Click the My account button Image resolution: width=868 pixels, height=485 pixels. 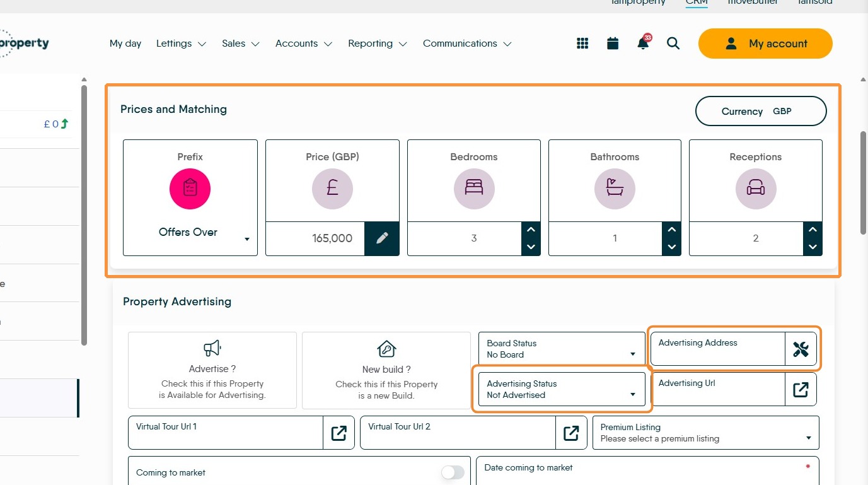(x=765, y=44)
